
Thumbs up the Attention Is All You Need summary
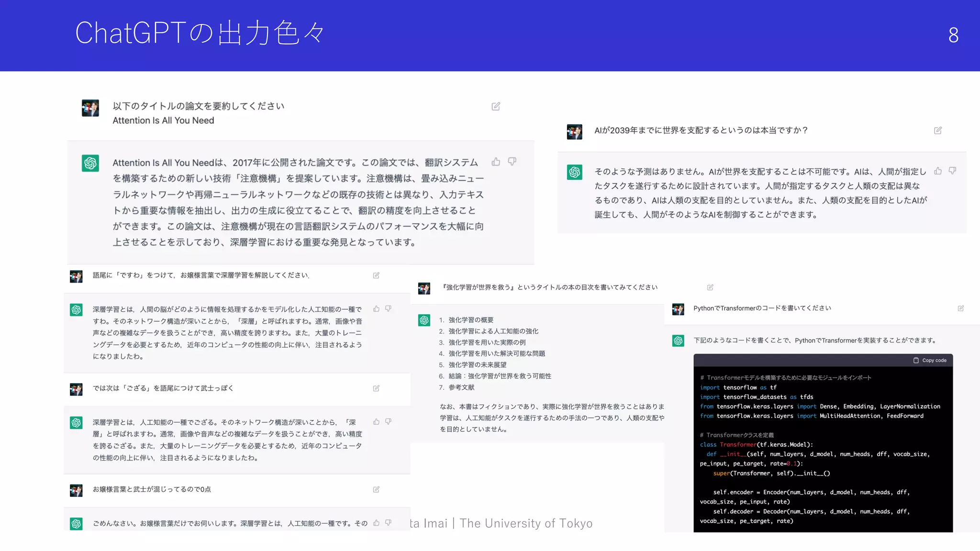(496, 162)
